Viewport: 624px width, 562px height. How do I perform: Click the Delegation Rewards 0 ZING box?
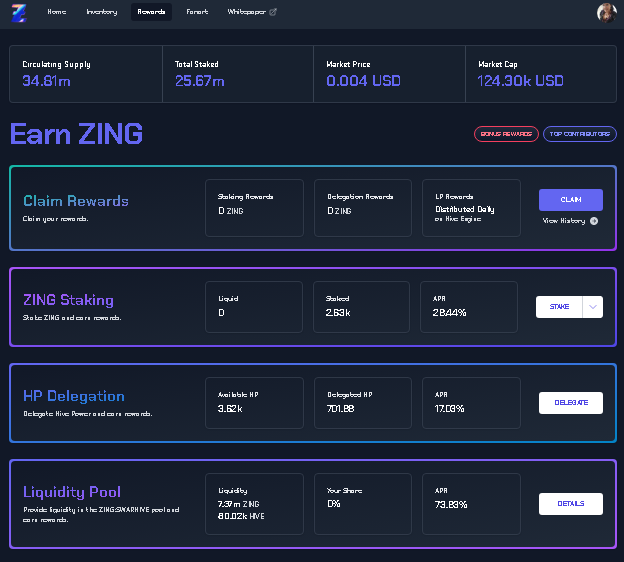coord(363,208)
